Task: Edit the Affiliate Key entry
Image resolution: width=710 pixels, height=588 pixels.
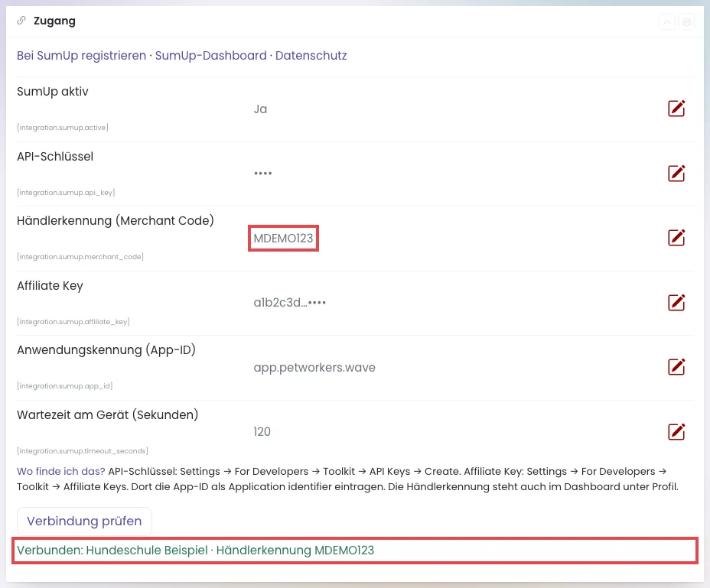Action: pyautogui.click(x=676, y=302)
